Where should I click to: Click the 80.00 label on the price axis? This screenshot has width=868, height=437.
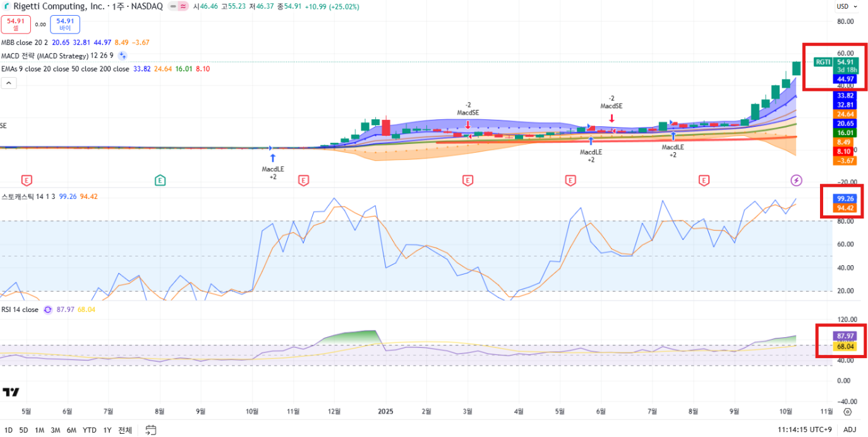tap(845, 21)
